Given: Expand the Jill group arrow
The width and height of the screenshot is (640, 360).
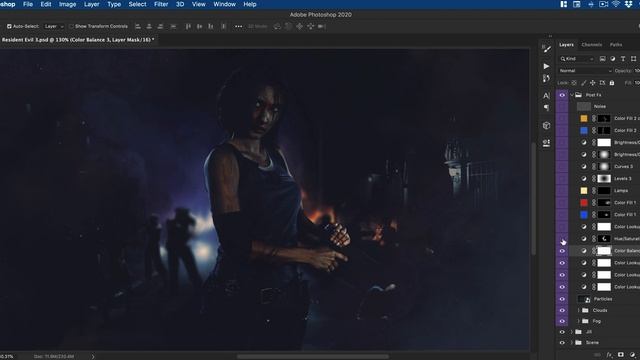Looking at the screenshot, I should (572, 332).
